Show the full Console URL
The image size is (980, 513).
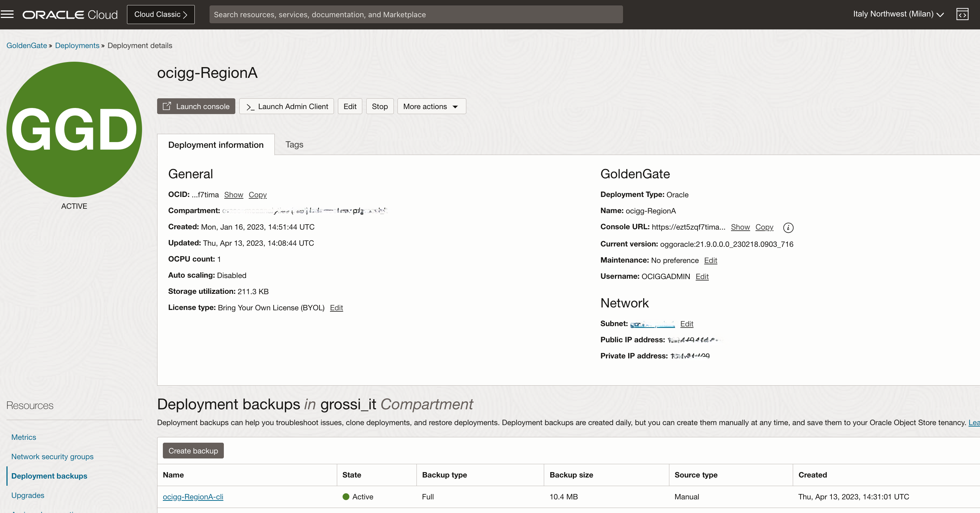click(x=740, y=227)
